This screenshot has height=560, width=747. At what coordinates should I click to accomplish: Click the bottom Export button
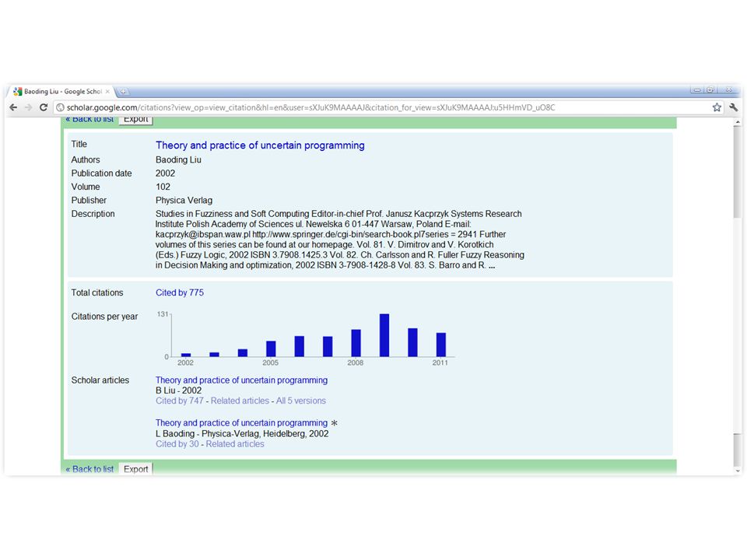tap(135, 469)
